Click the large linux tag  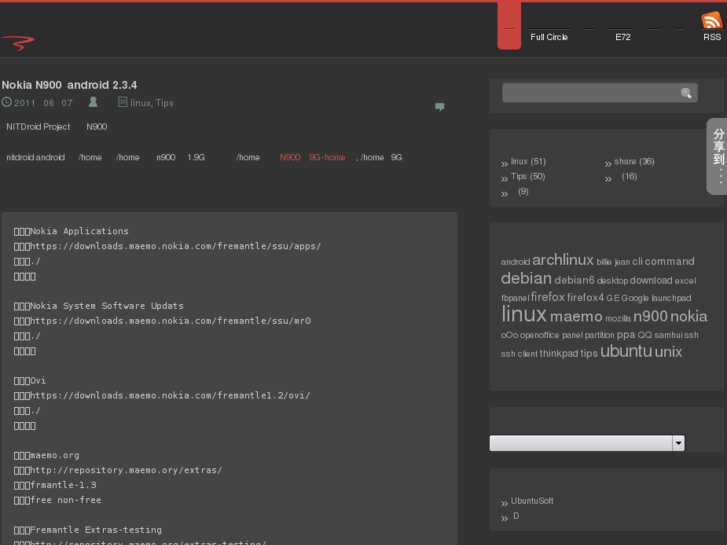524,314
